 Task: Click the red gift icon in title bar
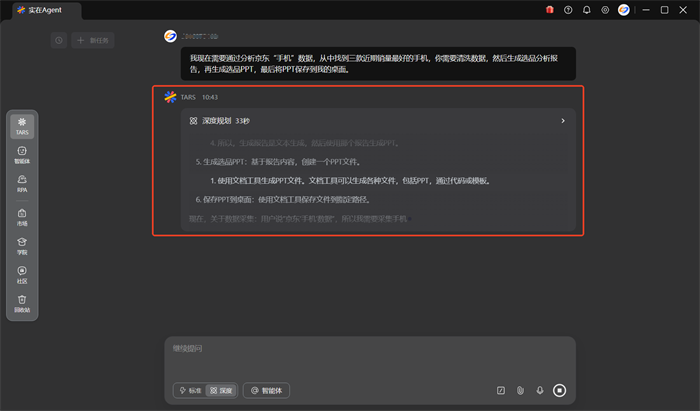coord(549,10)
